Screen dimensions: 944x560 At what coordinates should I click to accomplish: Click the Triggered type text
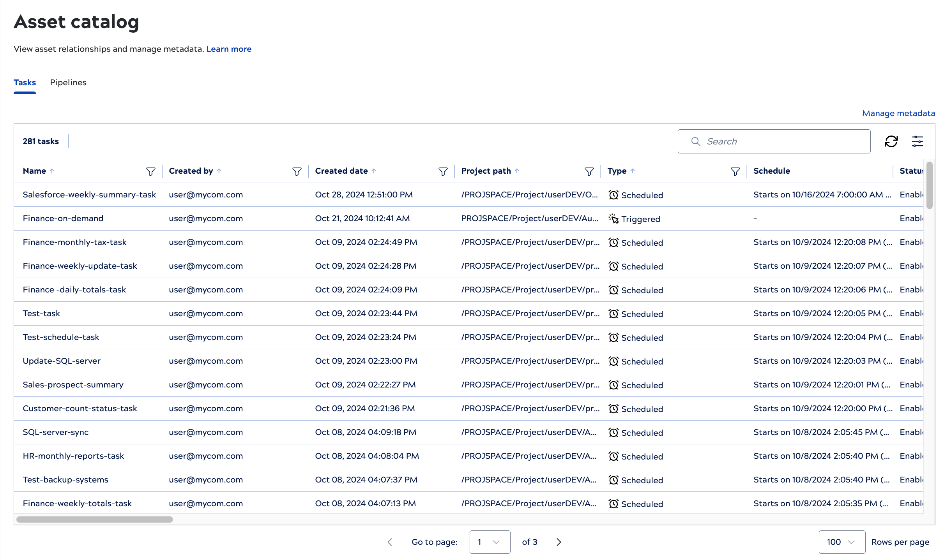pyautogui.click(x=640, y=219)
